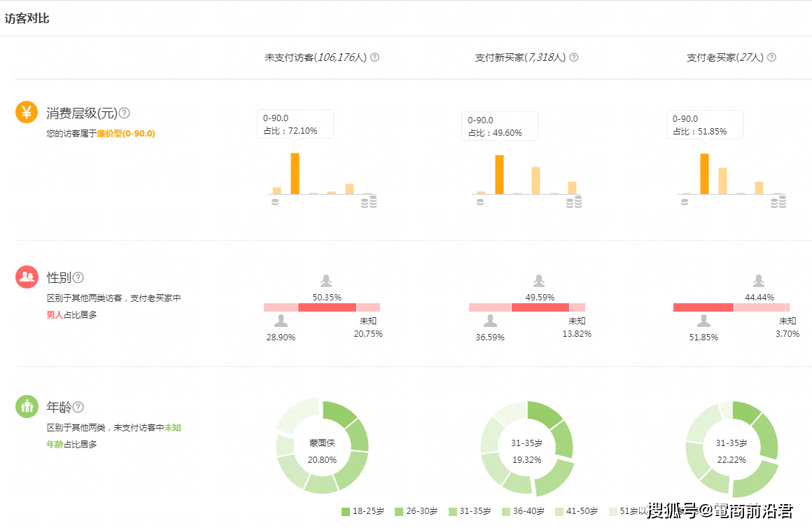Click the 廉价型(0-90.0) highlighted text
The height and width of the screenshot is (528, 812).
coord(126,134)
